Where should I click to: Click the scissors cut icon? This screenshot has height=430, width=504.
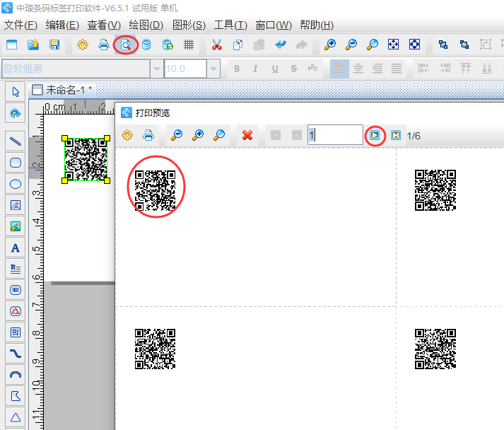[217, 45]
